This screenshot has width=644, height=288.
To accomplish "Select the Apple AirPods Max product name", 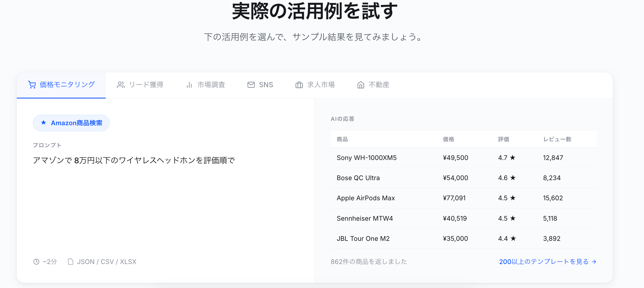I will pos(366,198).
